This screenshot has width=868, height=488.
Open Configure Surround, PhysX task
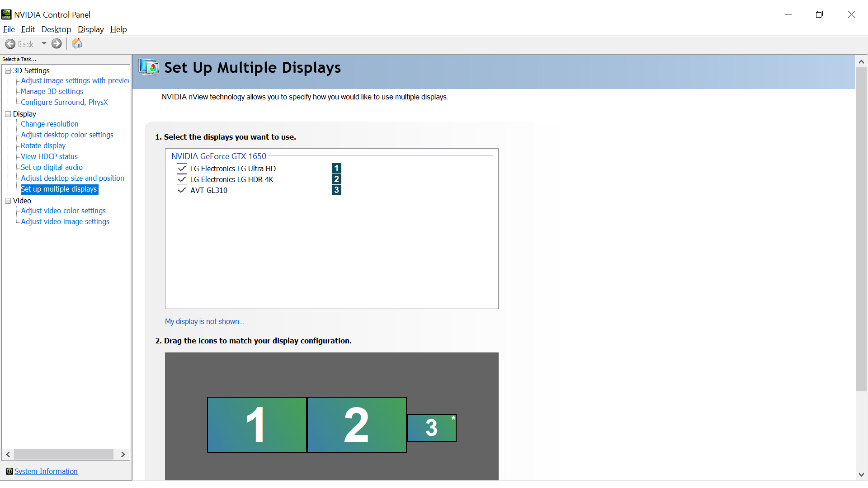pyautogui.click(x=64, y=102)
